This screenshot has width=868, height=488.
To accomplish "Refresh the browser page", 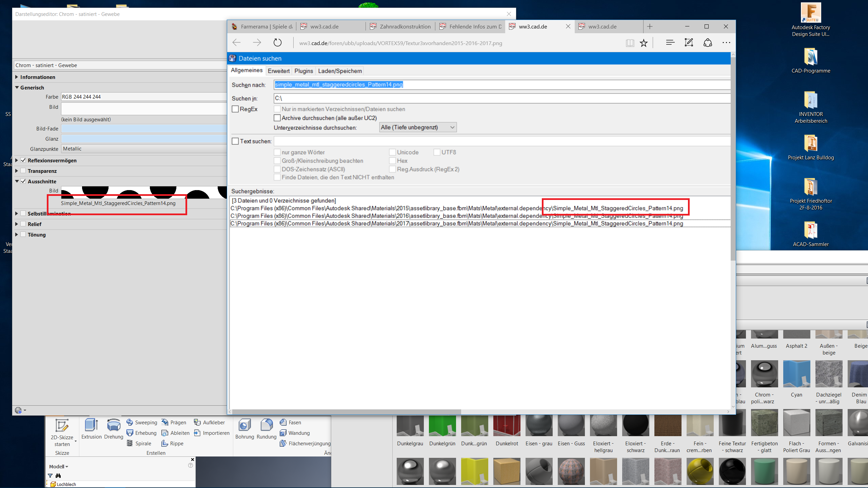I will [x=277, y=43].
